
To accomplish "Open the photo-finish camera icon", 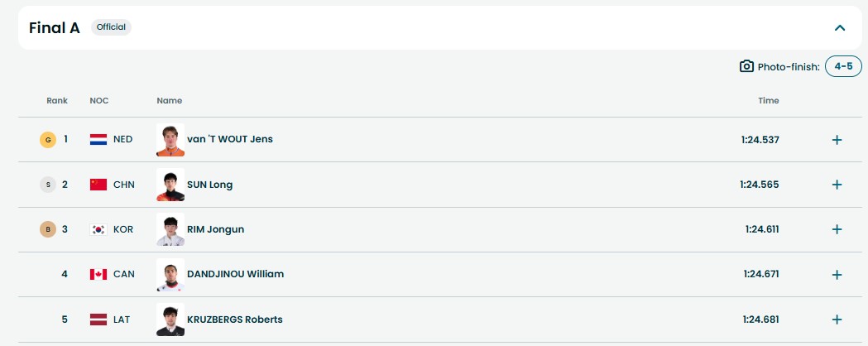I will point(746,66).
